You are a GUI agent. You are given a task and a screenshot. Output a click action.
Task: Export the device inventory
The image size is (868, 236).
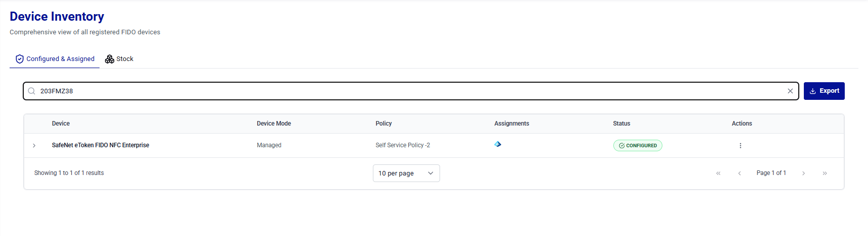tap(824, 91)
